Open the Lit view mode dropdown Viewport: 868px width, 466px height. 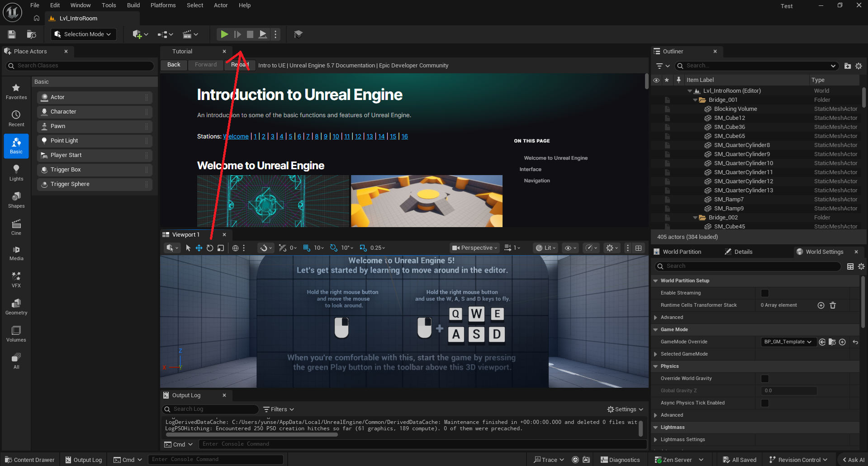click(x=545, y=248)
